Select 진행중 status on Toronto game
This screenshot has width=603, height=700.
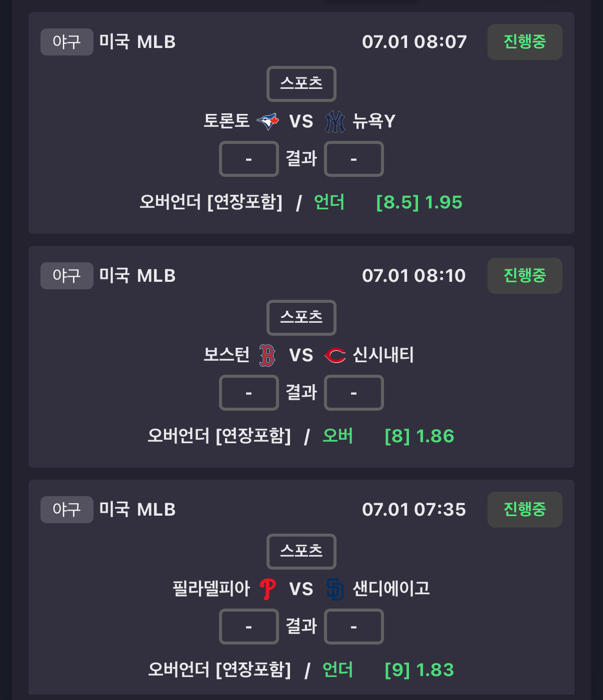524,42
